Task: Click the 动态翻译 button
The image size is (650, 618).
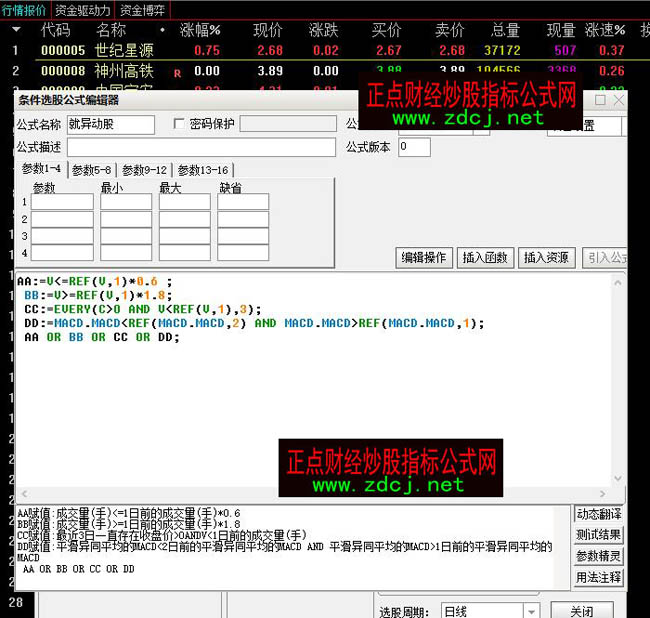Action: [x=599, y=514]
